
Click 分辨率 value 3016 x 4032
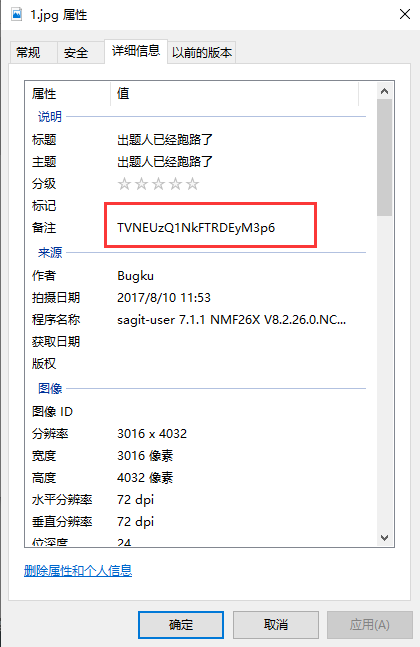[x=152, y=434]
